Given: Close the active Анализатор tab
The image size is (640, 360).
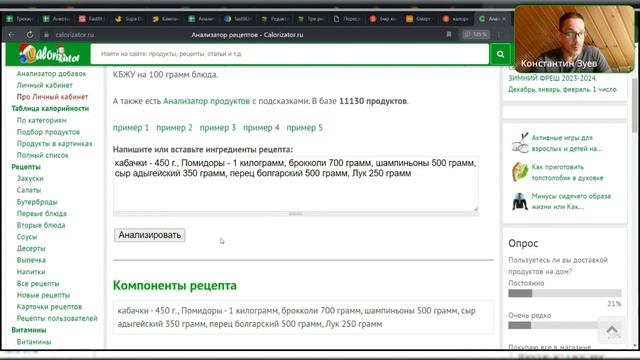Looking at the screenshot, I should tap(504, 19).
